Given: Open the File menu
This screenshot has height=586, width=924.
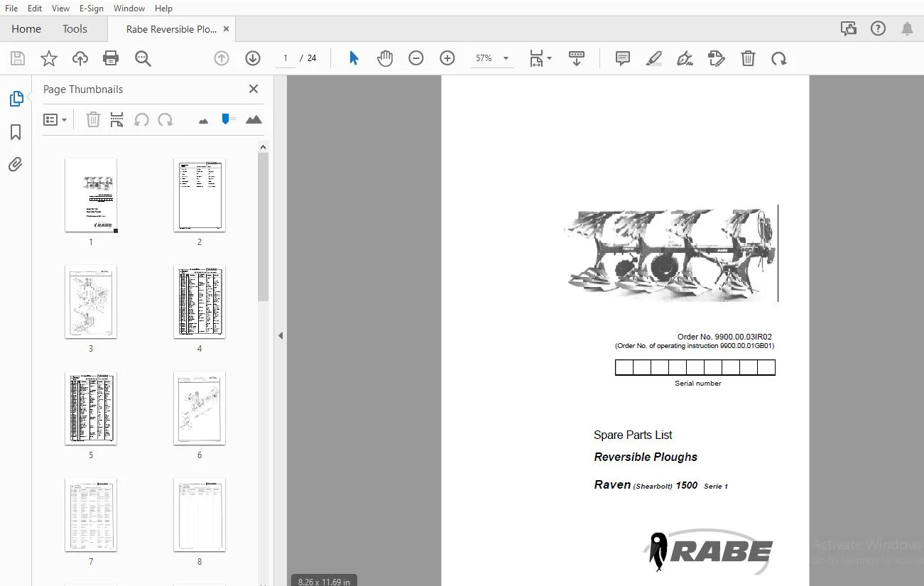Looking at the screenshot, I should (11, 8).
